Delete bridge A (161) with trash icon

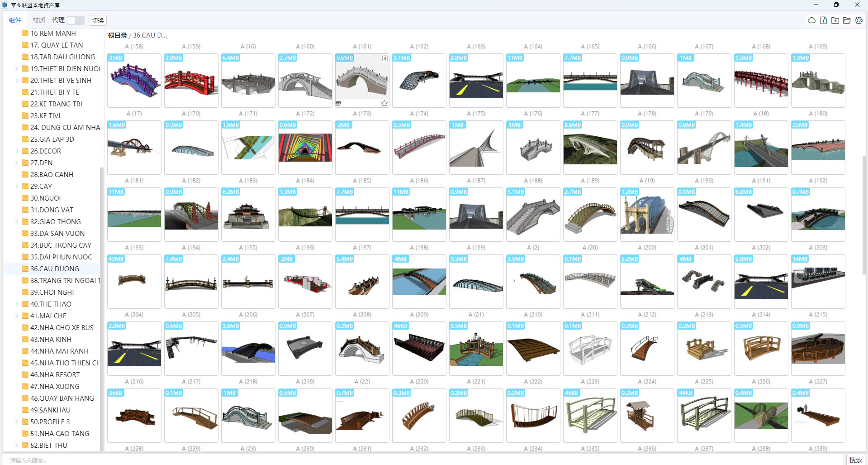tap(384, 58)
